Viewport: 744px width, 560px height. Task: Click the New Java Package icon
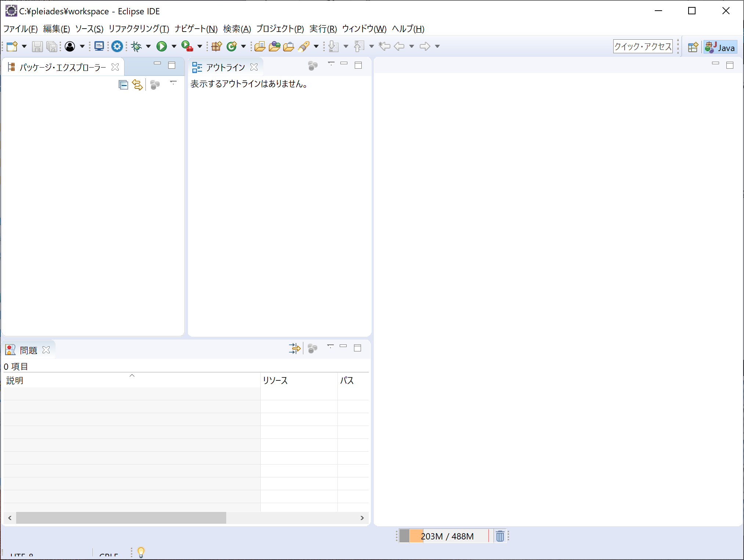tap(217, 46)
